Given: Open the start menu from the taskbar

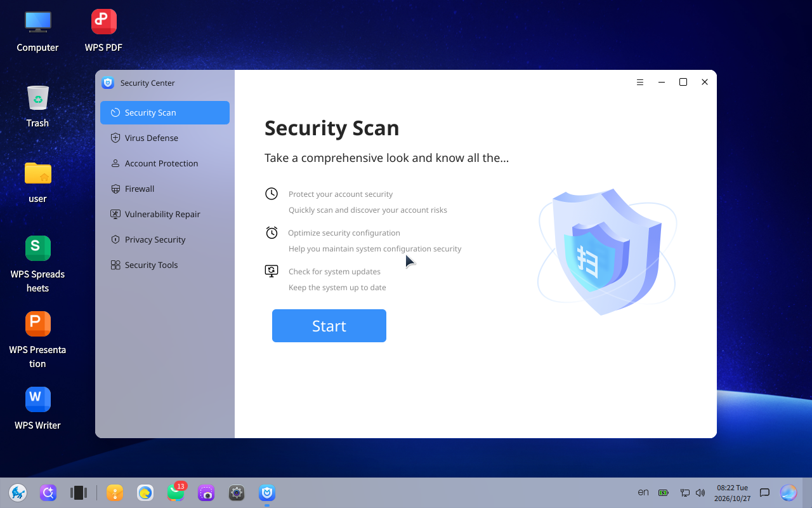Looking at the screenshot, I should (18, 493).
